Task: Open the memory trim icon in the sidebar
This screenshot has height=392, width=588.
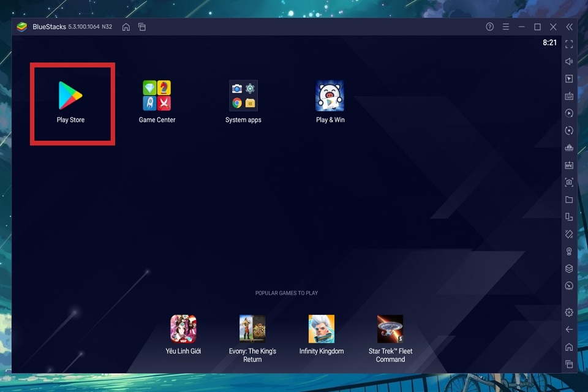Action: (569, 148)
